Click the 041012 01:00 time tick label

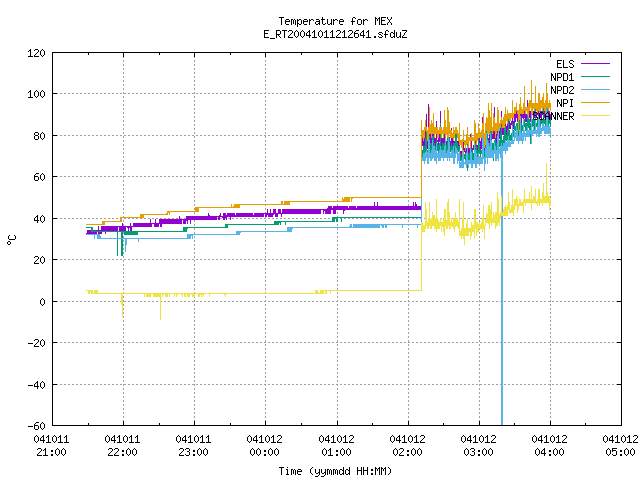[336, 446]
